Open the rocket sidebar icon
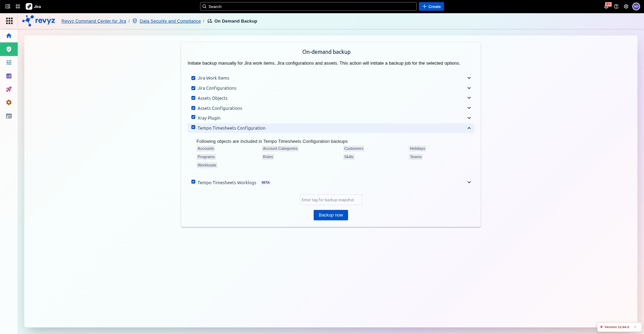The height and width of the screenshot is (334, 644). pos(9,89)
